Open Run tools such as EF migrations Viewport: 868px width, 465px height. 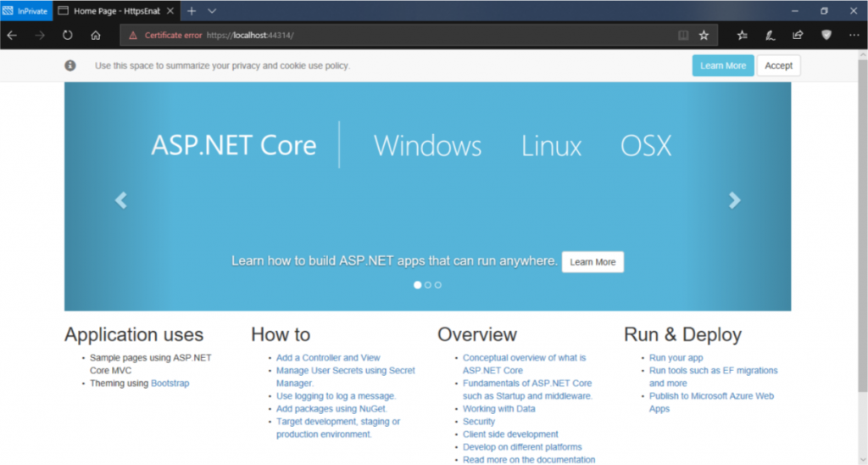click(714, 376)
